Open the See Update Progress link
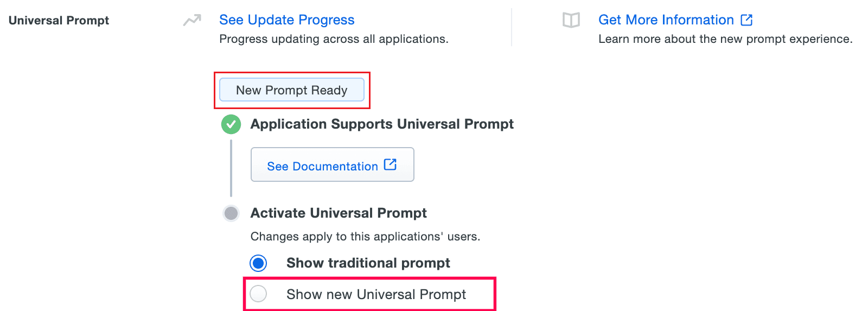Image resolution: width=868 pixels, height=311 pixels. point(286,20)
